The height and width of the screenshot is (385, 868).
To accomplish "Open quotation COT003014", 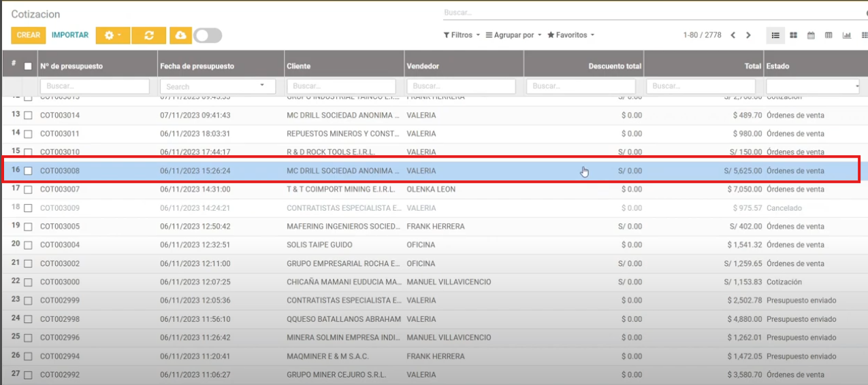I will (60, 116).
